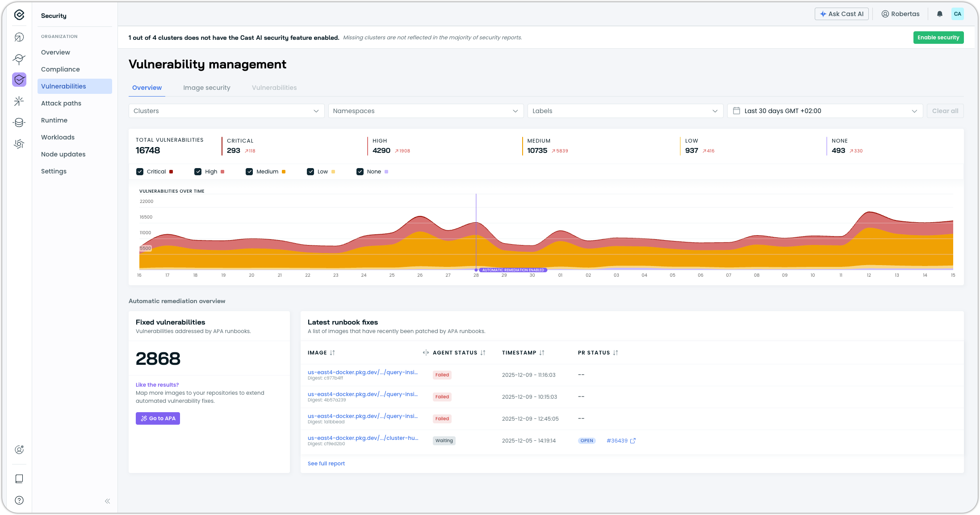Image resolution: width=980 pixels, height=515 pixels.
Task: Click the See full report link
Action: pyautogui.click(x=326, y=464)
